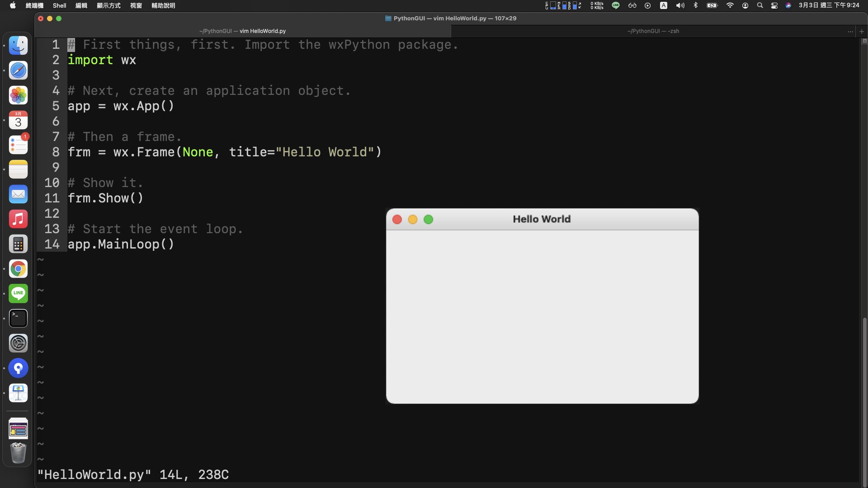Click the play circle icon in menu bar

(647, 5)
